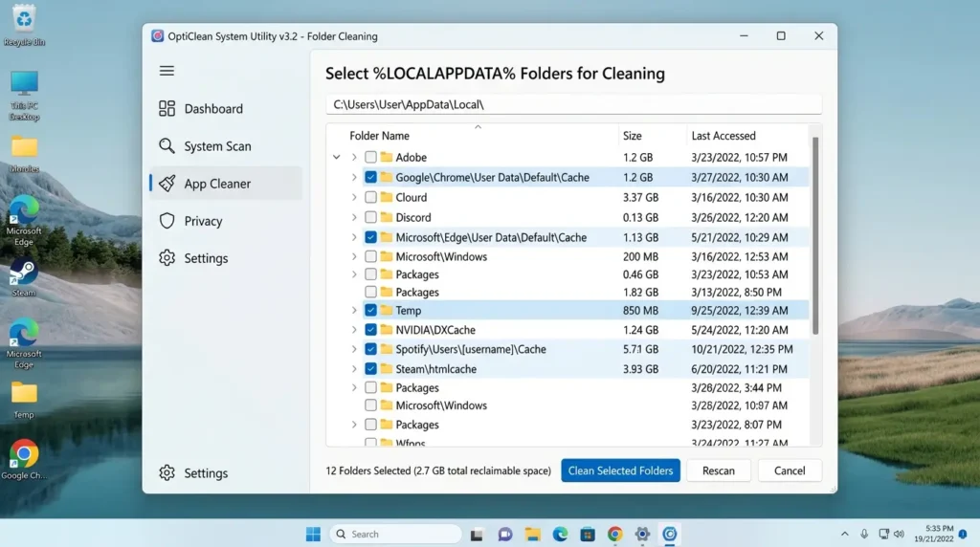Sort by the Folder Name column header

point(379,136)
